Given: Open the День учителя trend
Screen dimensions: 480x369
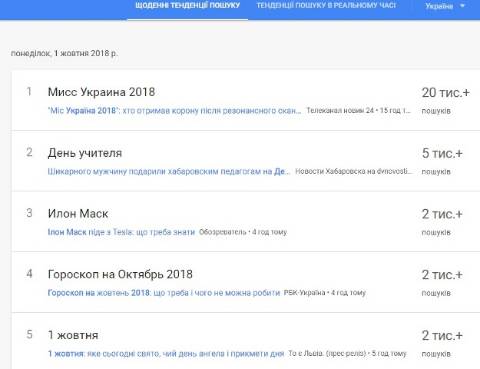Looking at the screenshot, I should point(85,153).
